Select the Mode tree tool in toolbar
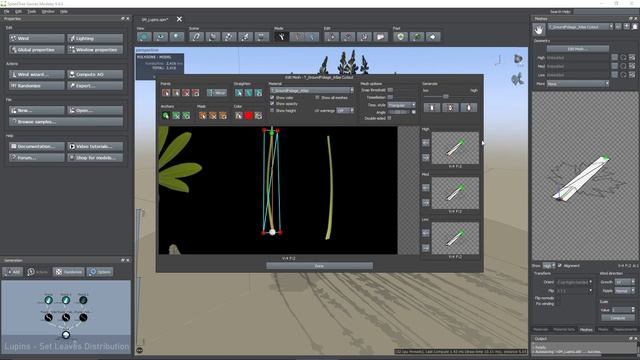640x360 pixels. coord(281,37)
